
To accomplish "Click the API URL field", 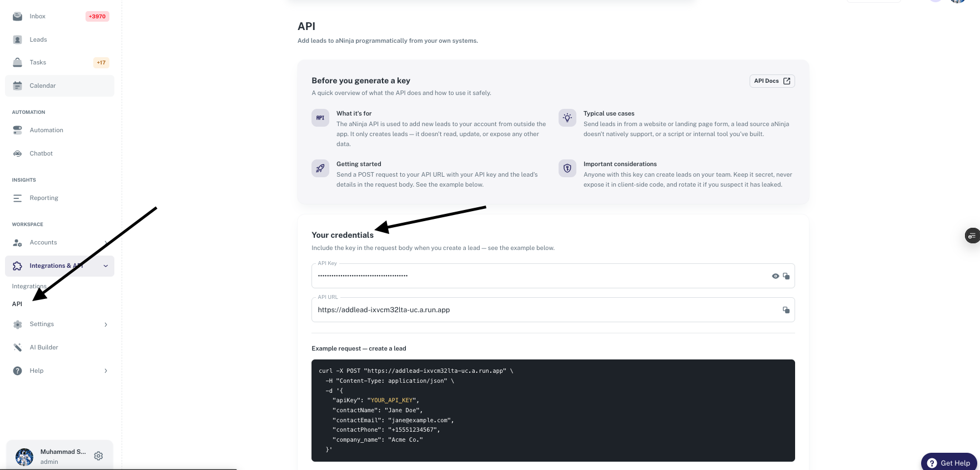I will point(553,310).
